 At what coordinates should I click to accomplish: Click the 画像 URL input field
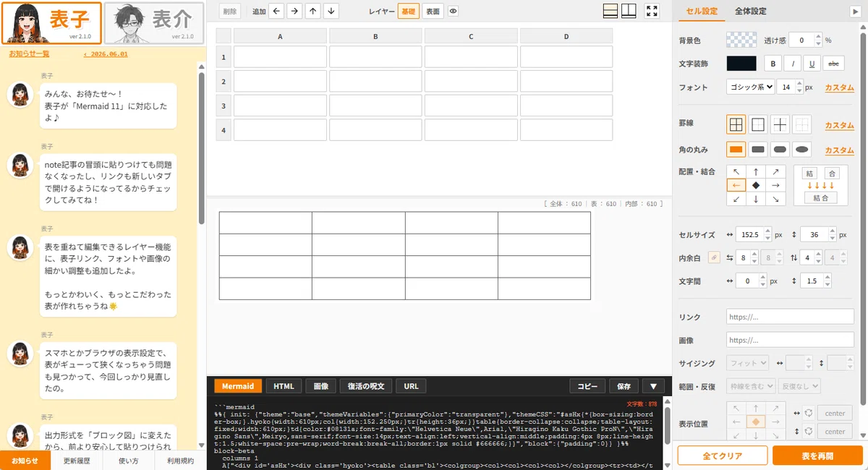tap(790, 340)
